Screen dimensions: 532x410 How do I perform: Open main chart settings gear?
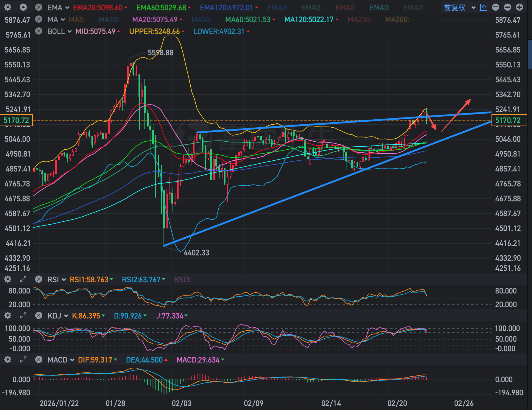8,7
